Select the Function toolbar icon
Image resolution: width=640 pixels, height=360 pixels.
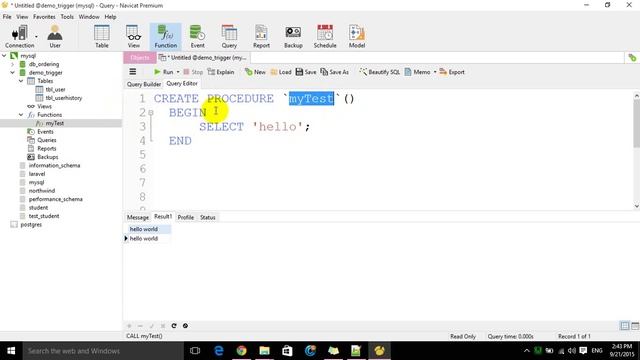(166, 36)
